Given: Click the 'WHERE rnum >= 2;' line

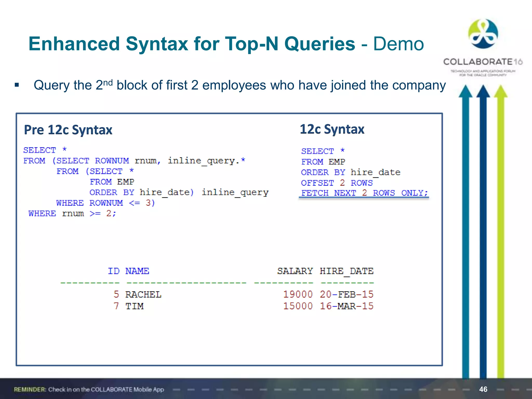Looking at the screenshot, I should point(72,214).
